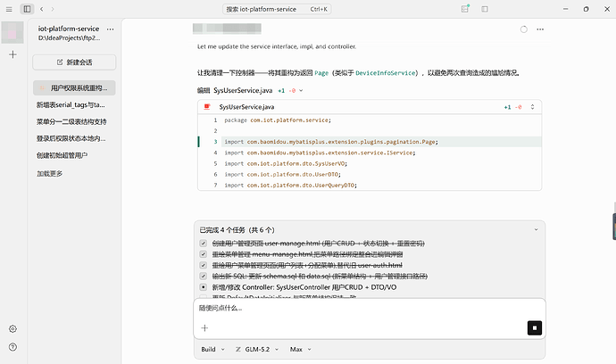Open the conversation three-dot menu
The height and width of the screenshot is (364, 616).
540,29
